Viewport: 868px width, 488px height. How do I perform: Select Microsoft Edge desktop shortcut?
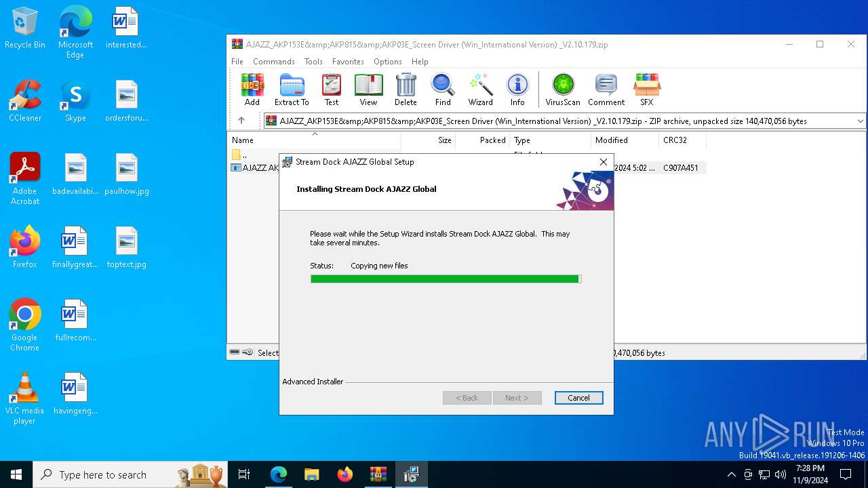(x=75, y=33)
